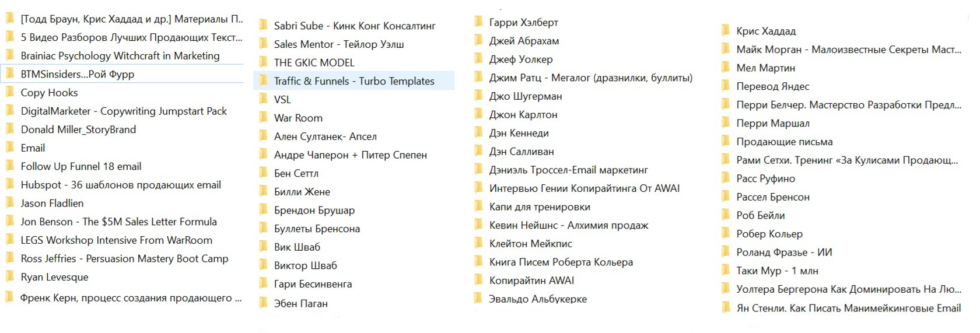Click the folder icon beside Jason Fladlien

point(10,203)
